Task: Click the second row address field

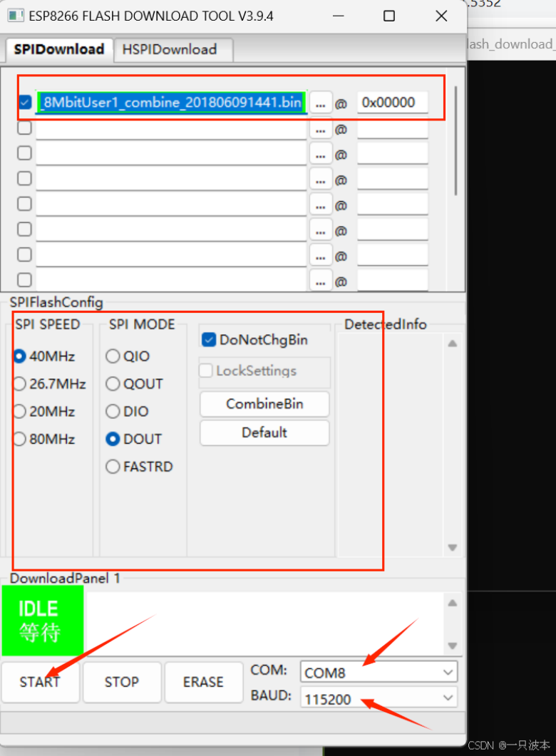Action: (x=393, y=129)
